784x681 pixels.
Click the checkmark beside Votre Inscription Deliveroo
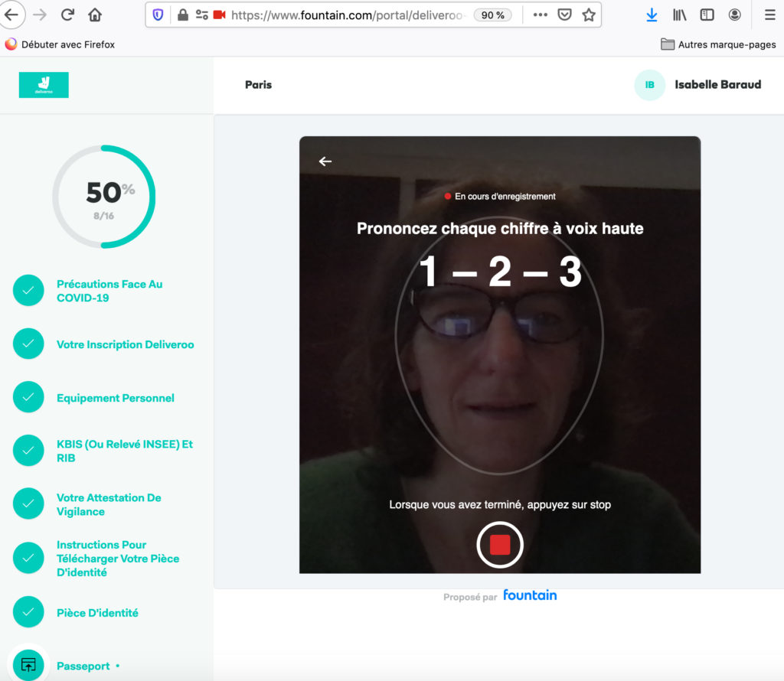click(28, 344)
